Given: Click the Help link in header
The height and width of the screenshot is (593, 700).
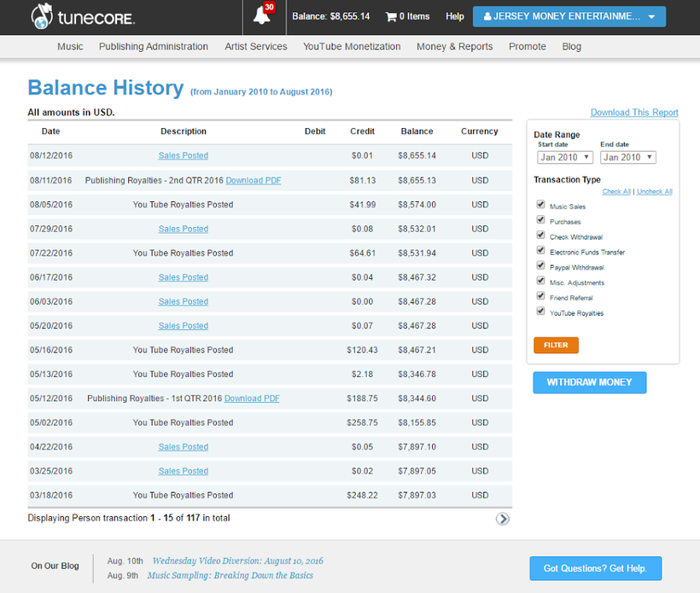Looking at the screenshot, I should 454,16.
